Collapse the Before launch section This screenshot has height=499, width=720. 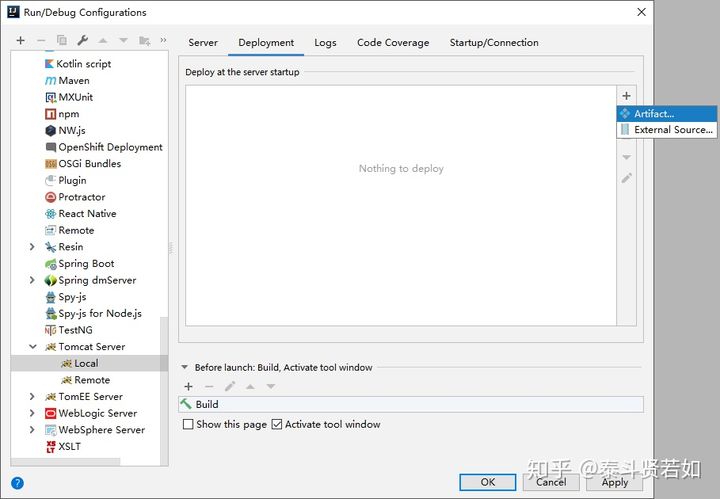pyautogui.click(x=185, y=367)
